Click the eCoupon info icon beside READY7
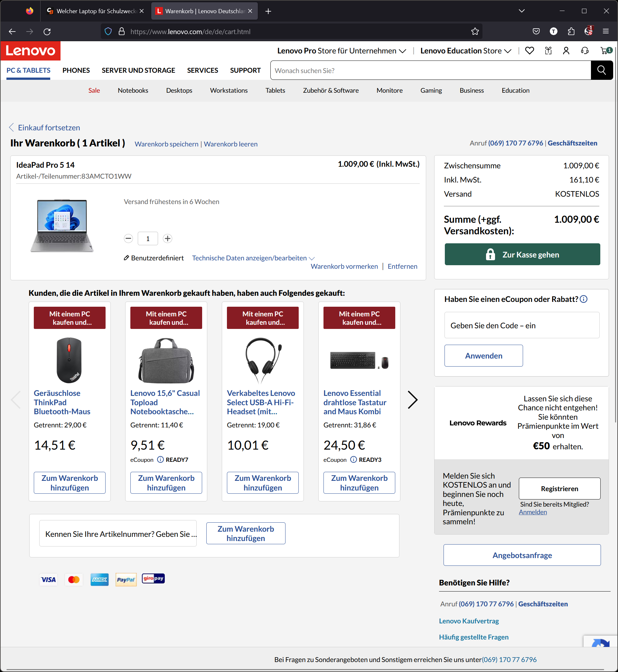618x672 pixels. (x=160, y=460)
